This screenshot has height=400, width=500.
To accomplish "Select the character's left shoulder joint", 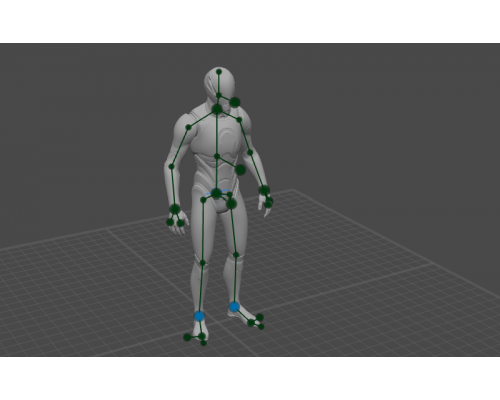I will (239, 120).
